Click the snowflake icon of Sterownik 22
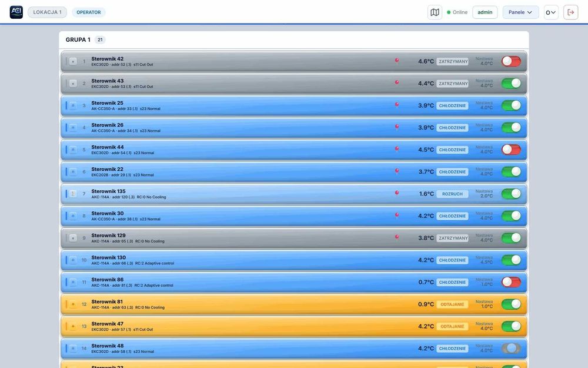 73,171
